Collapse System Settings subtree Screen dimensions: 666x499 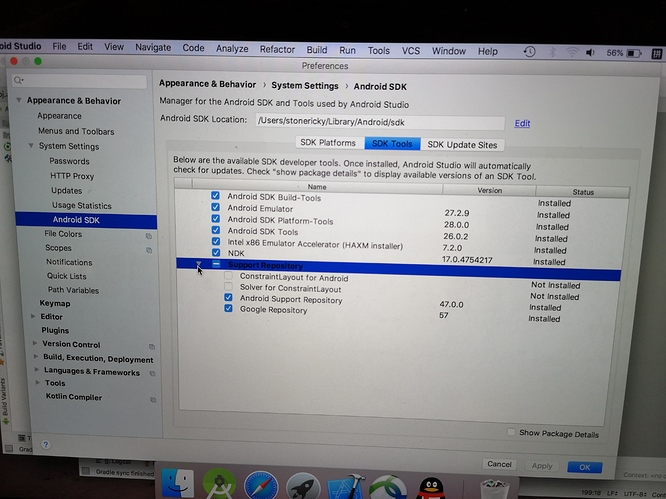[31, 146]
